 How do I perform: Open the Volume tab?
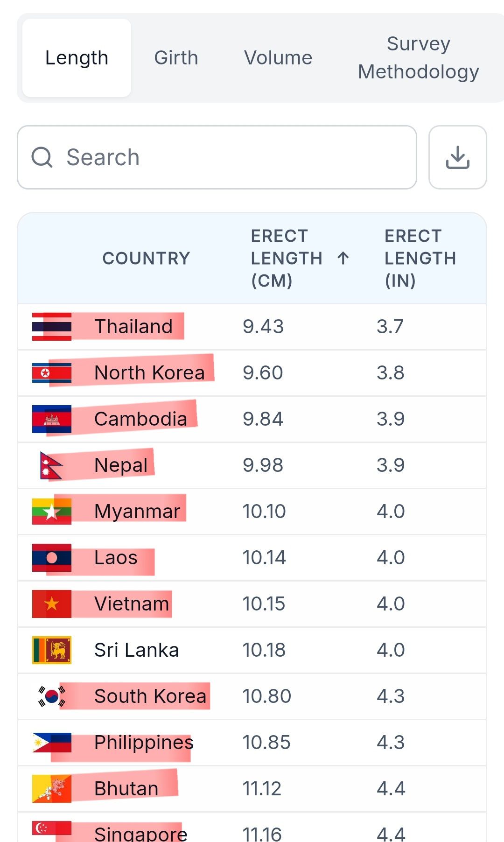278,58
